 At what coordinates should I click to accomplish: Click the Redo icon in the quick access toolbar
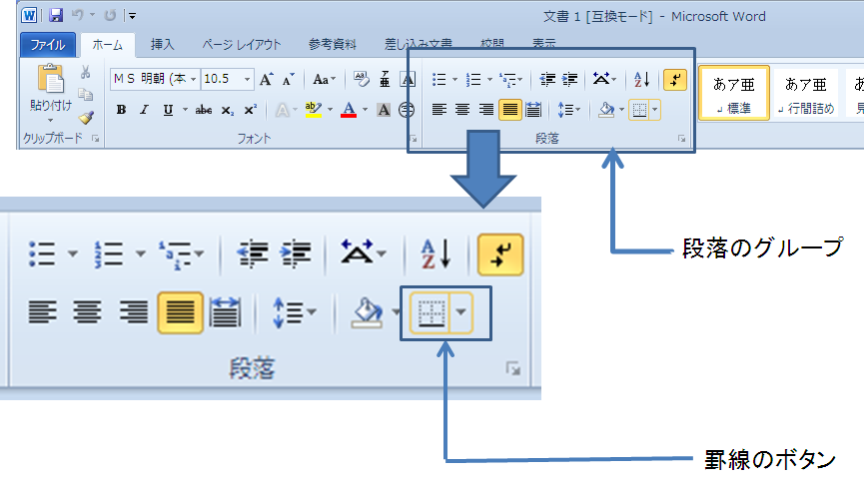tap(110, 15)
